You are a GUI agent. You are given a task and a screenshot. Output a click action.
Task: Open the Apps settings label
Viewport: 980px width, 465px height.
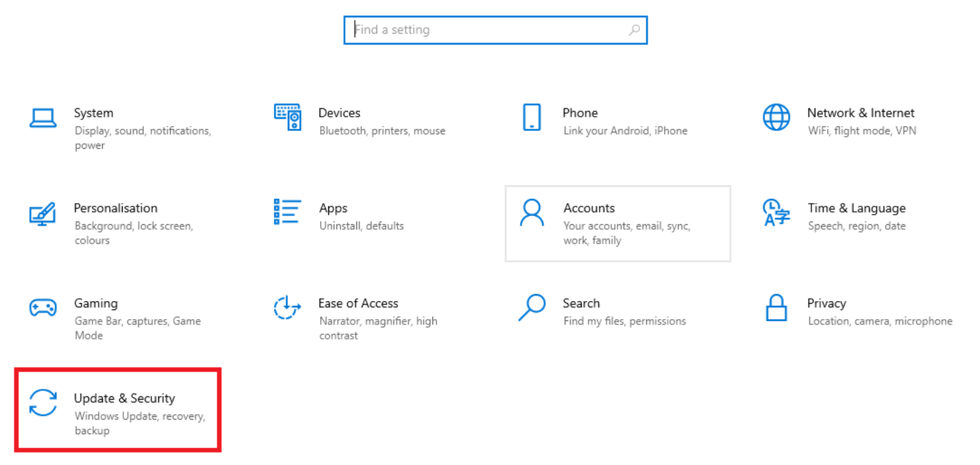[x=333, y=208]
